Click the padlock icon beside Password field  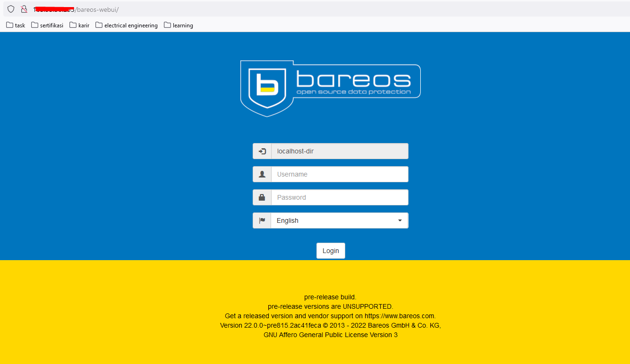[x=262, y=197]
